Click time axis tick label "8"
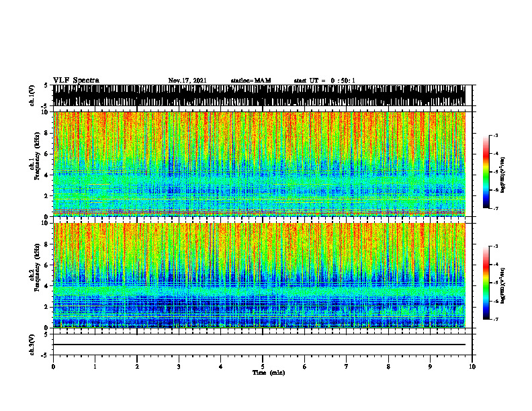Screen dimensions: 532x411 pos(388,367)
